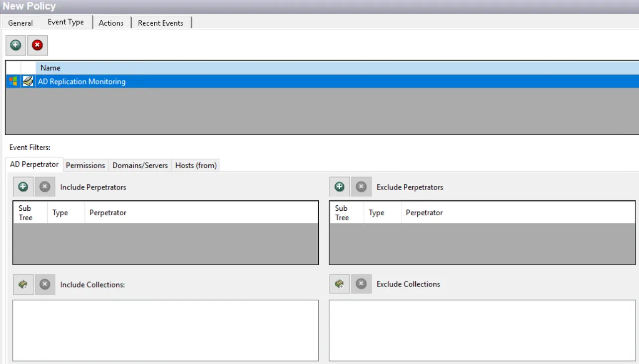The height and width of the screenshot is (364, 639).
Task: Select the AD Replication Monitoring row
Action: [x=322, y=81]
